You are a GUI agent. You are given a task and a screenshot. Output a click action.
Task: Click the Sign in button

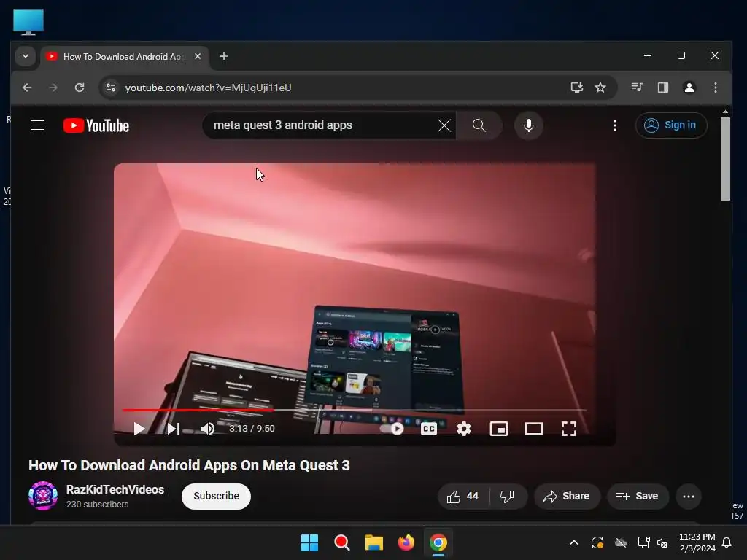671,125
